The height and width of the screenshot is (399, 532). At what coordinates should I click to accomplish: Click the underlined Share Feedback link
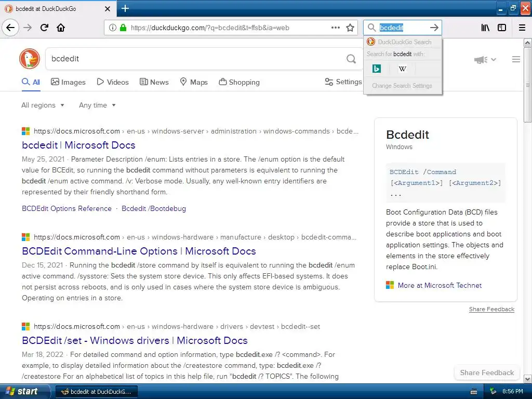click(491, 309)
